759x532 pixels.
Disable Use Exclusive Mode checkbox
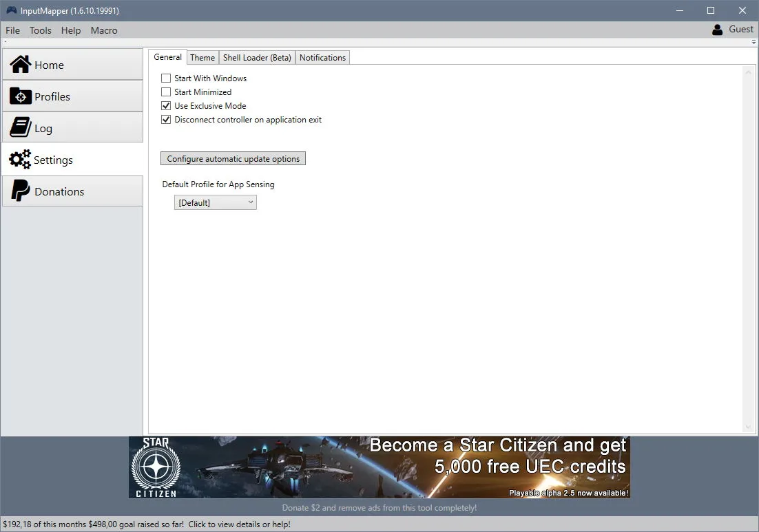[x=166, y=105]
